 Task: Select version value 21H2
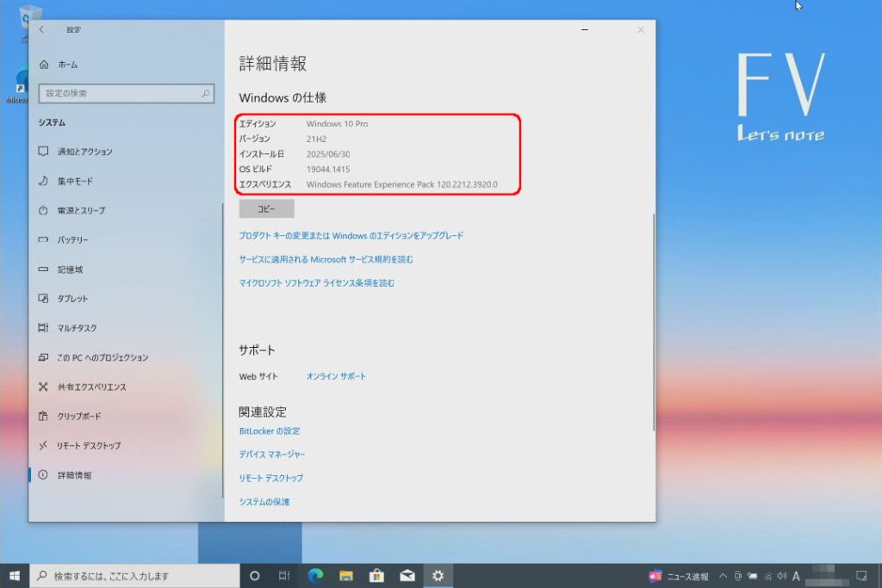[316, 139]
